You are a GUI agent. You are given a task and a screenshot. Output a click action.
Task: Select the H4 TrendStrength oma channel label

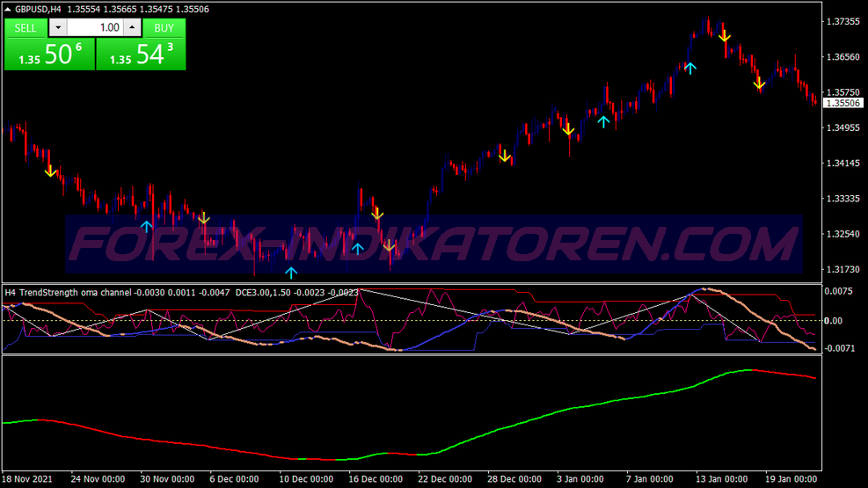point(68,292)
